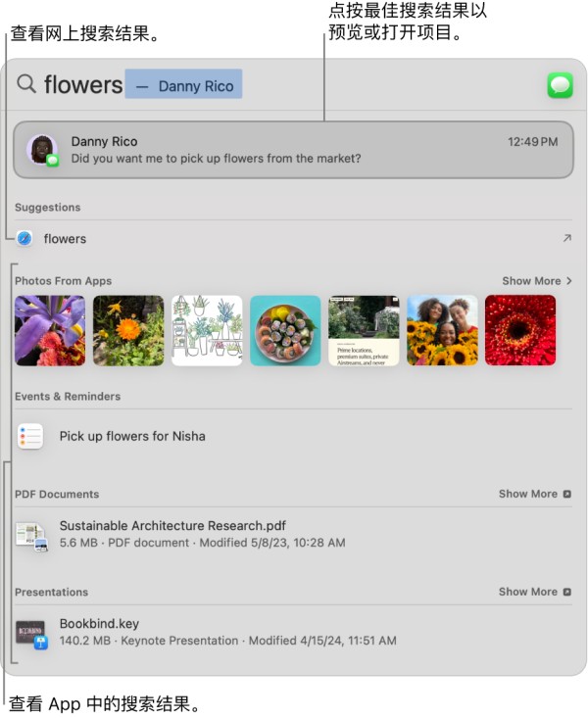
Task: Open the sunflowers group photo thumbnail
Action: 442,331
